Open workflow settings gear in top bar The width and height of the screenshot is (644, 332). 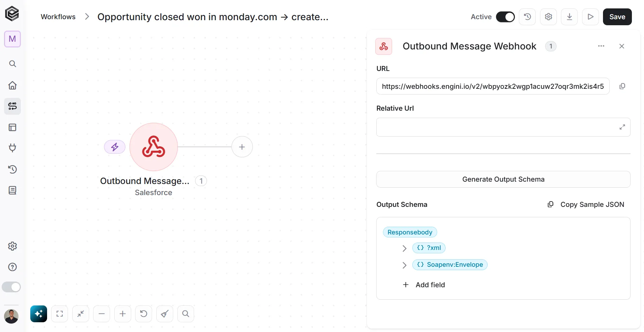coord(548,17)
